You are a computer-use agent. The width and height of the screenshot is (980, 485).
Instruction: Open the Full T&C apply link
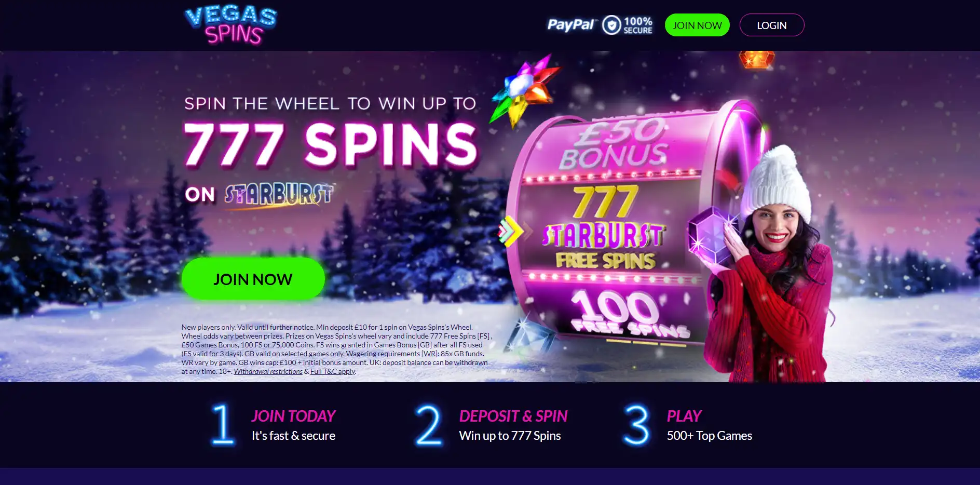333,371
